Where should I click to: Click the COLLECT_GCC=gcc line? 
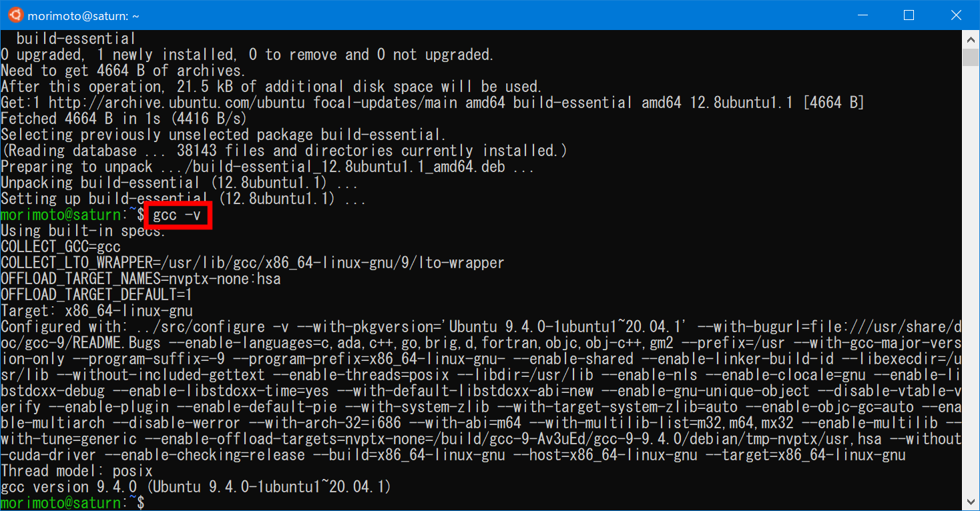[x=61, y=247]
